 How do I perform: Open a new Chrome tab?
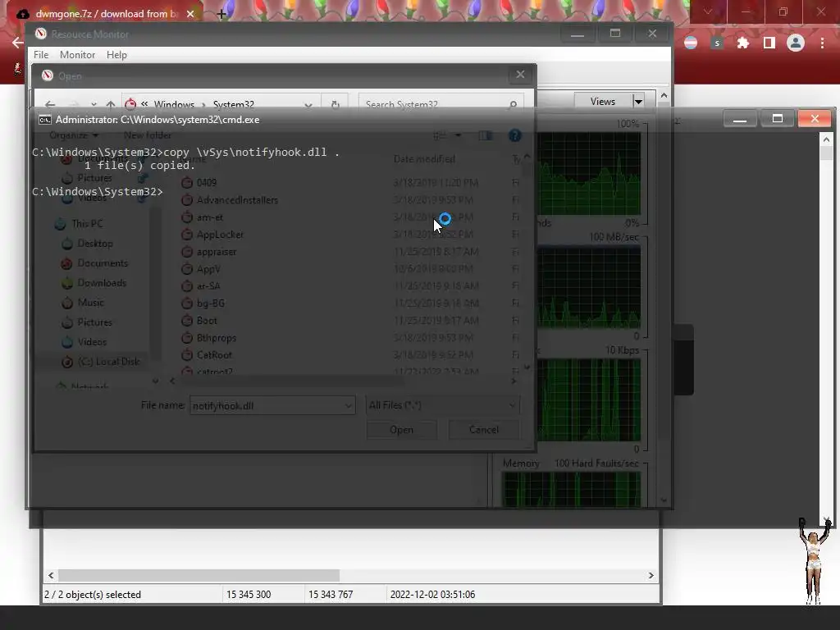[221, 14]
